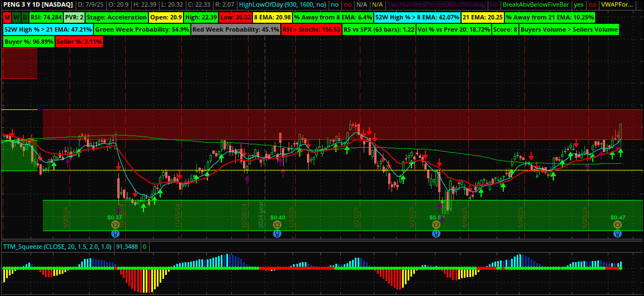Click the RSI: 74.284 label
644x296 pixels.
click(46, 18)
